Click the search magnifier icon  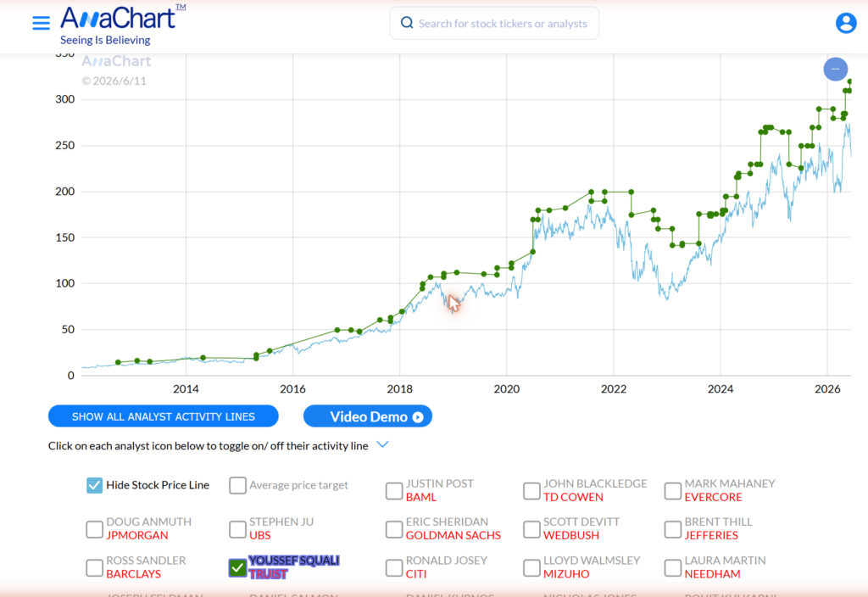407,23
